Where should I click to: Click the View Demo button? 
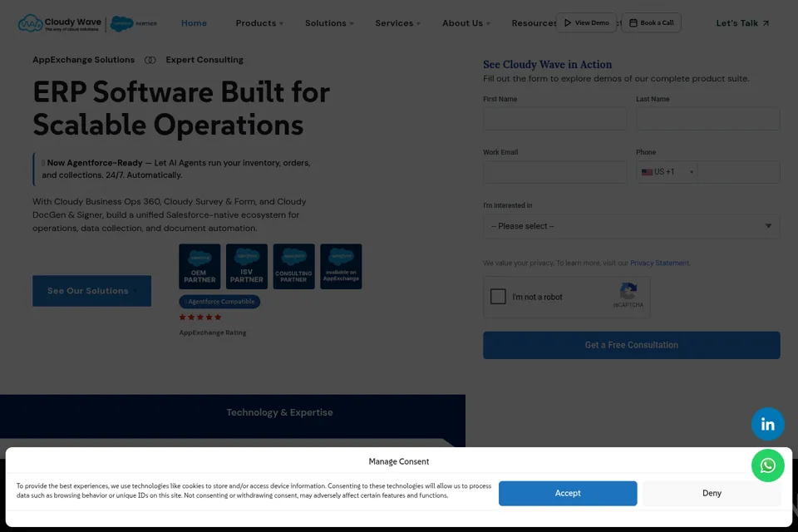pos(586,23)
